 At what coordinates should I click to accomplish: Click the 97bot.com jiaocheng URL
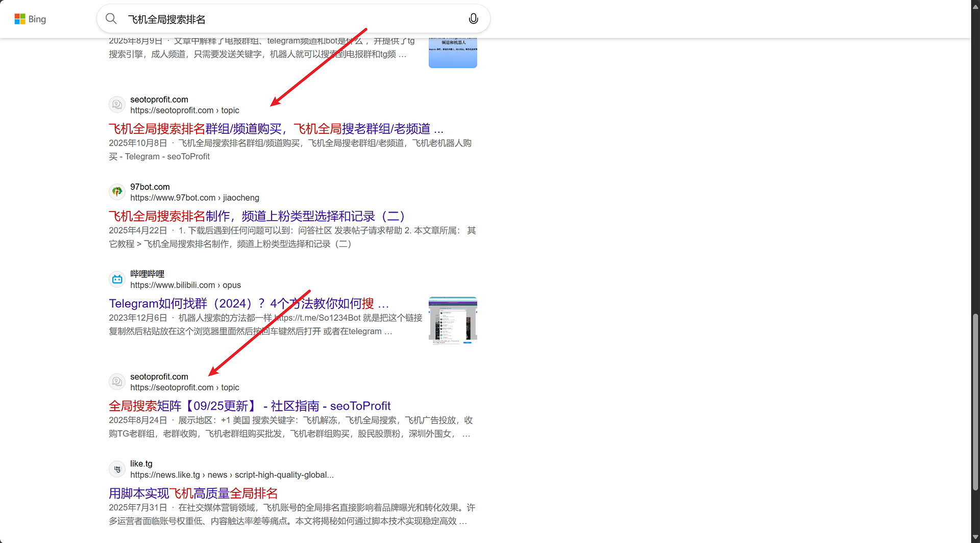[194, 198]
